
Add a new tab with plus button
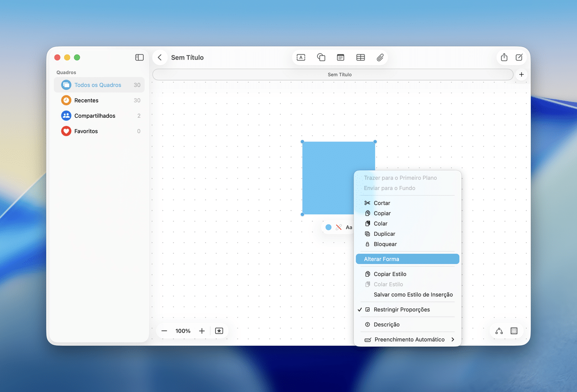click(x=521, y=75)
